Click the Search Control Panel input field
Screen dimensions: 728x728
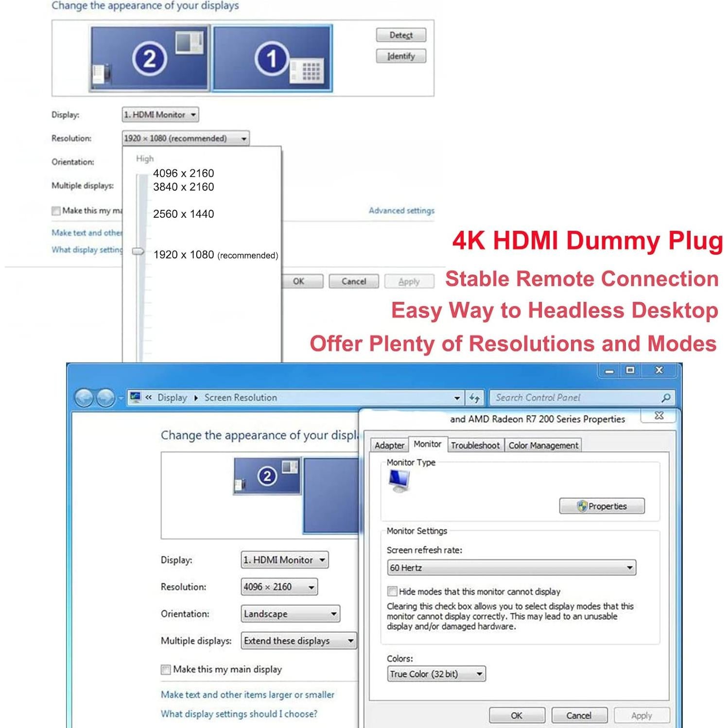point(559,398)
